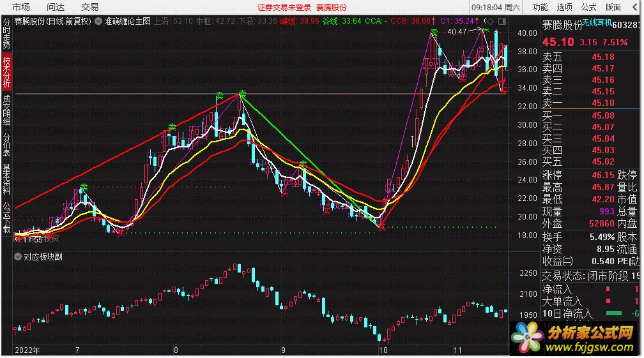This screenshot has width=644, height=358.
Task: Open the 功能 menu
Action: pyautogui.click(x=540, y=7)
